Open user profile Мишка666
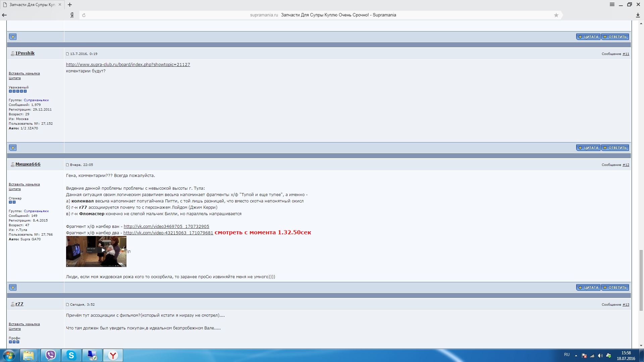644x362 pixels. (x=28, y=164)
